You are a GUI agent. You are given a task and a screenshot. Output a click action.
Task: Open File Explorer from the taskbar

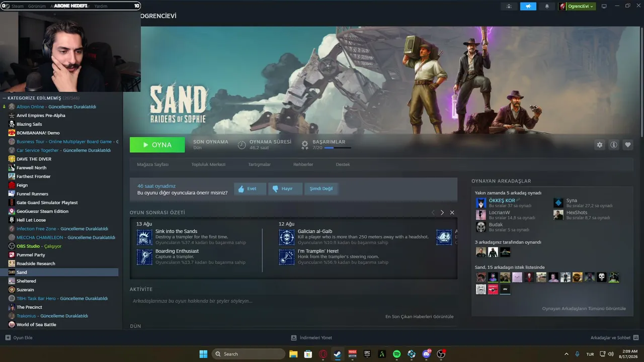tap(293, 354)
